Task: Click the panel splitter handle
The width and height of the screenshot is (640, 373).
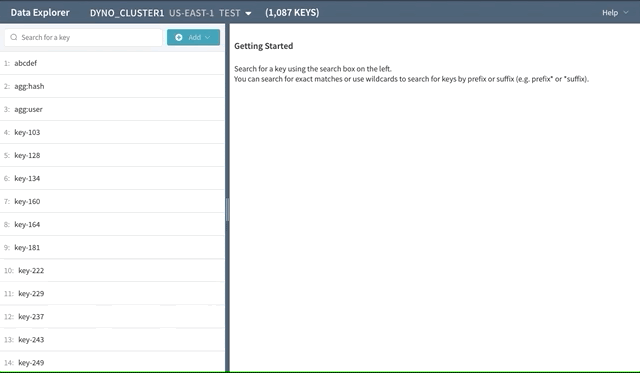Action: (x=227, y=209)
